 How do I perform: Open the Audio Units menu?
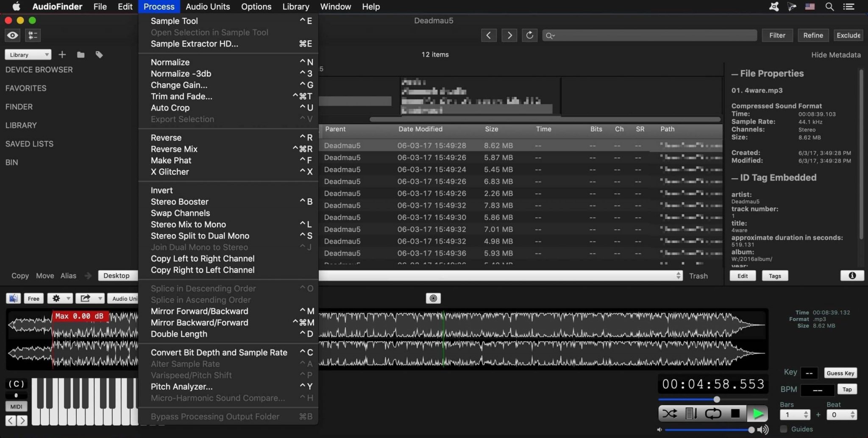(x=208, y=6)
